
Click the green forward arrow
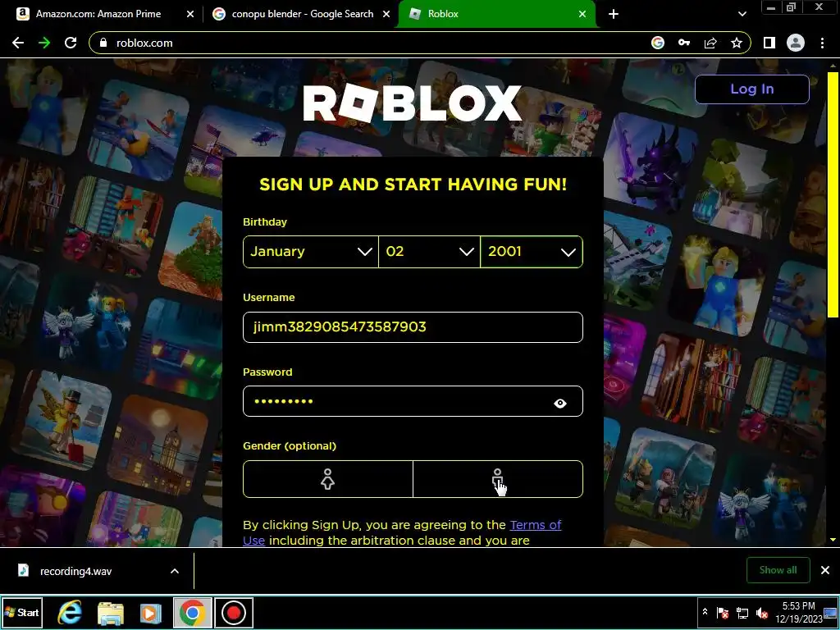coord(44,43)
